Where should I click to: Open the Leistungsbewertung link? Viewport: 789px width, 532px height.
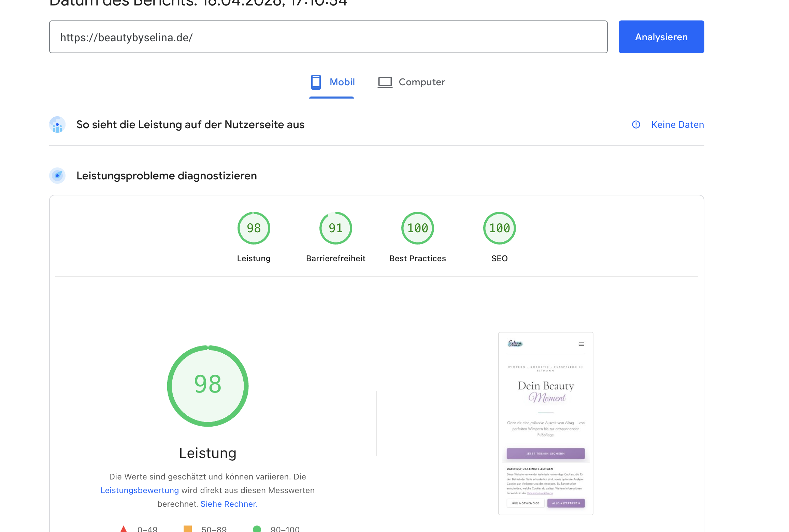coord(140,490)
